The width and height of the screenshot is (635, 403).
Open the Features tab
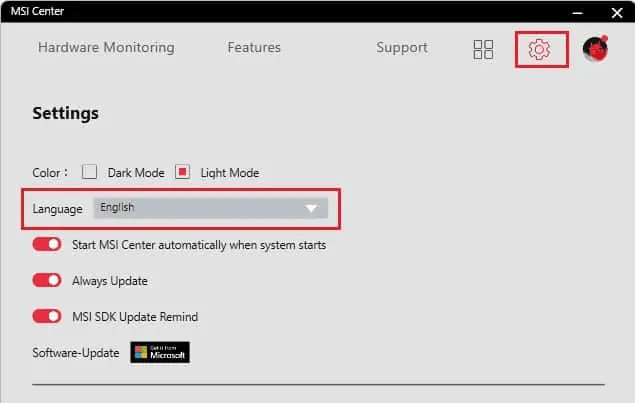[x=254, y=47]
